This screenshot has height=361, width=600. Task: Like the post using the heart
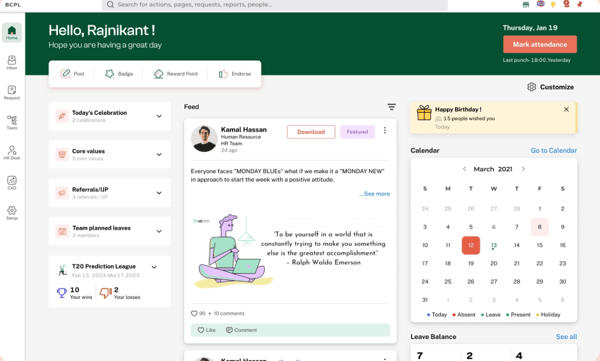point(206,330)
